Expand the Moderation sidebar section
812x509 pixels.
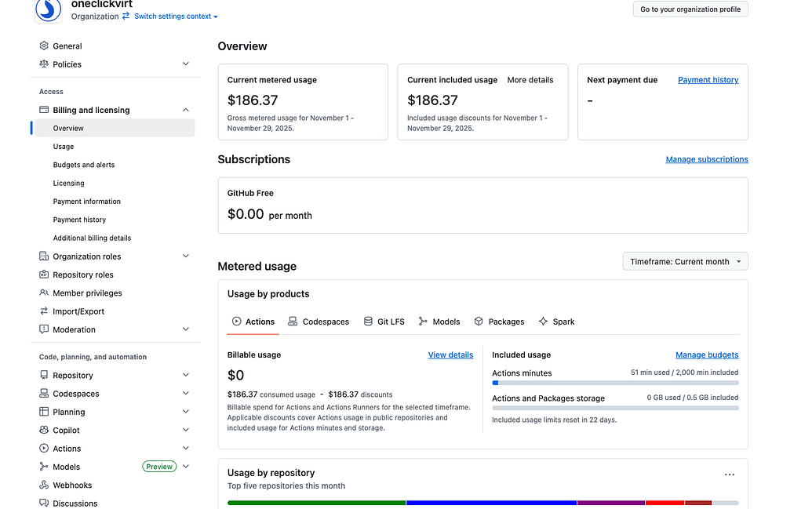186,329
